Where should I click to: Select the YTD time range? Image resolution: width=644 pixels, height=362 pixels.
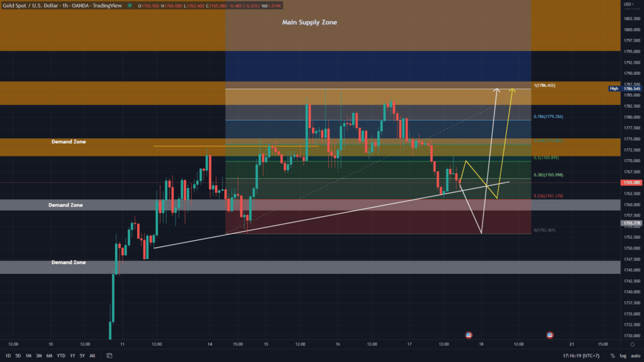[61, 356]
